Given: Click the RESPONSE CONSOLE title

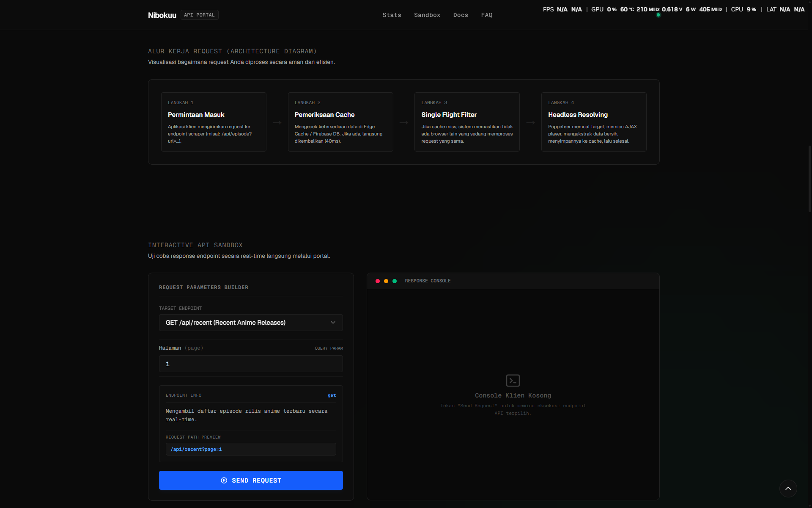Looking at the screenshot, I should (x=428, y=281).
